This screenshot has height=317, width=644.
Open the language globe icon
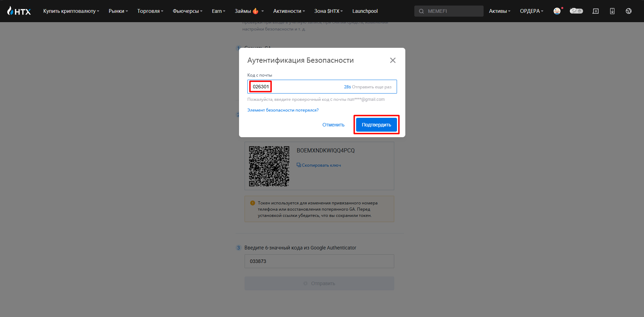point(628,11)
